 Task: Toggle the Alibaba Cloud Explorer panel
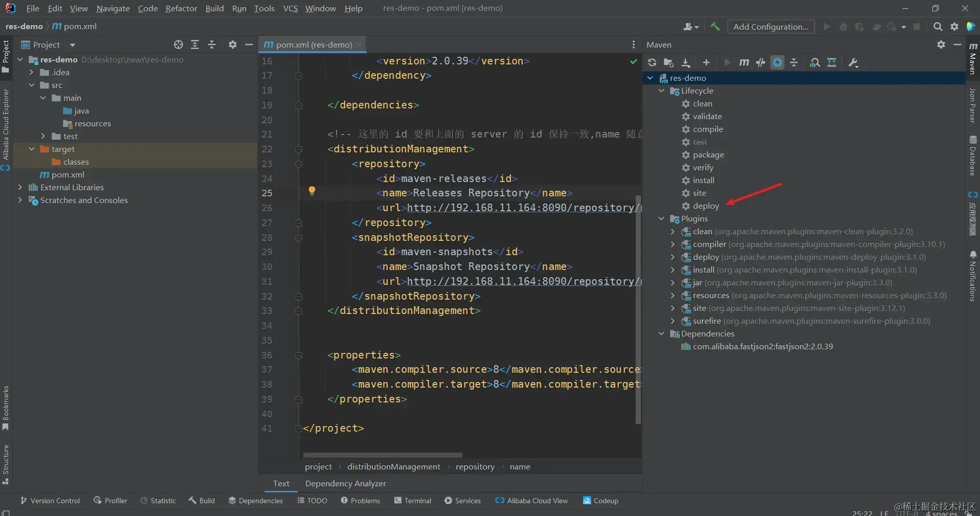pos(6,129)
